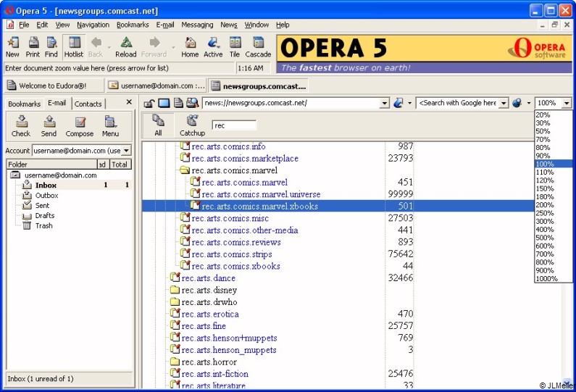The width and height of the screenshot is (576, 392).
Task: Open the Navigation menu
Action: click(x=93, y=25)
